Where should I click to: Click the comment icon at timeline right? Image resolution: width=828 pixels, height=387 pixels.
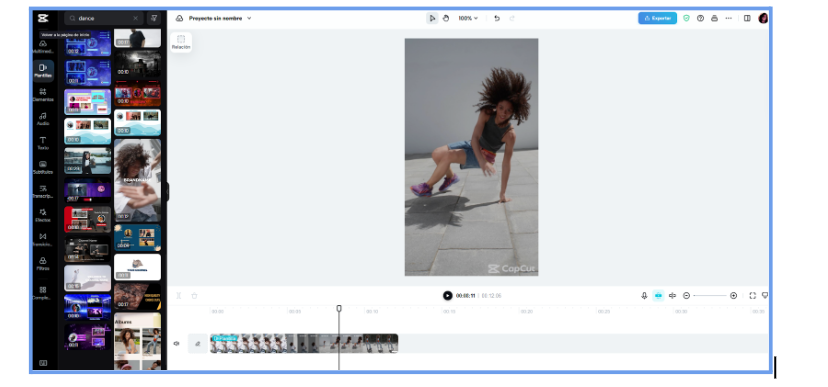point(765,296)
